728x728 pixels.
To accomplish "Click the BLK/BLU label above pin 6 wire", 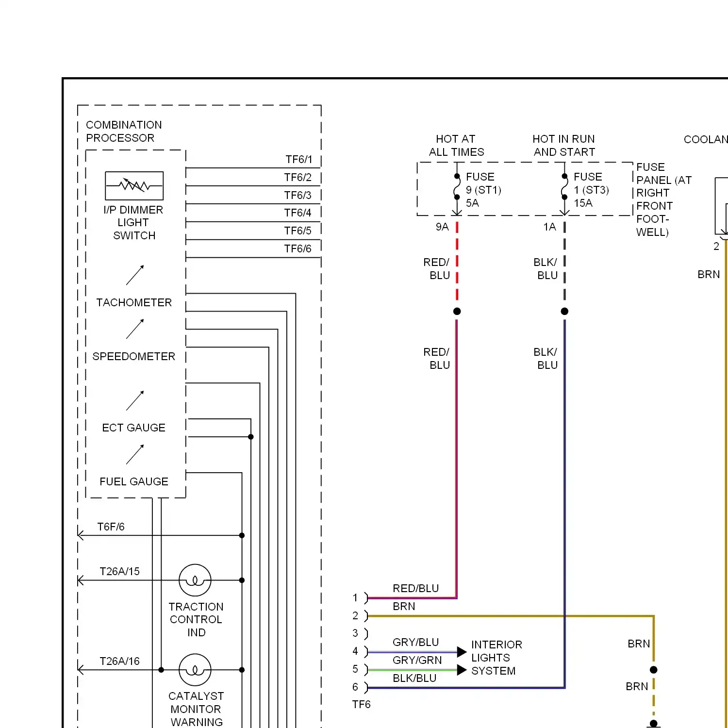I will (x=414, y=678).
